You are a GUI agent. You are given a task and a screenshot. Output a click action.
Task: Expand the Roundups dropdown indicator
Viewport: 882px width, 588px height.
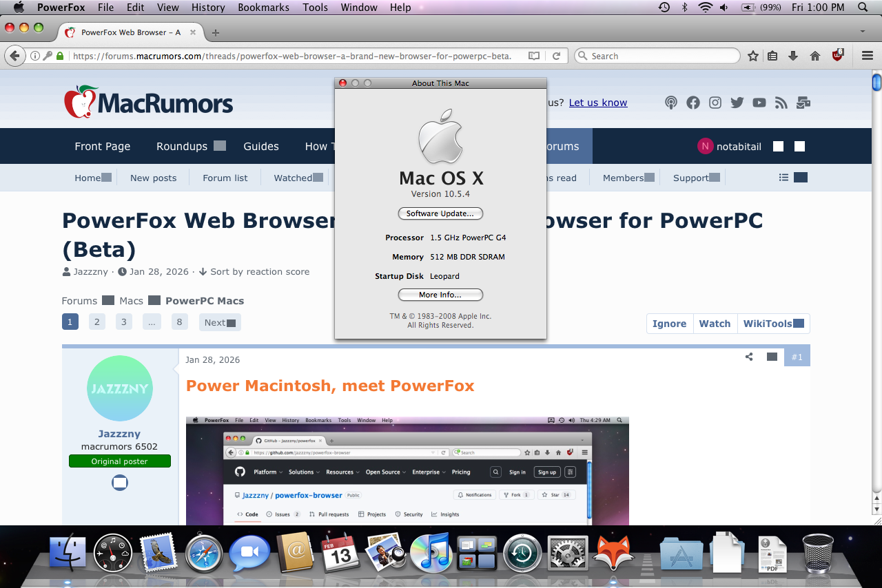[x=220, y=146]
